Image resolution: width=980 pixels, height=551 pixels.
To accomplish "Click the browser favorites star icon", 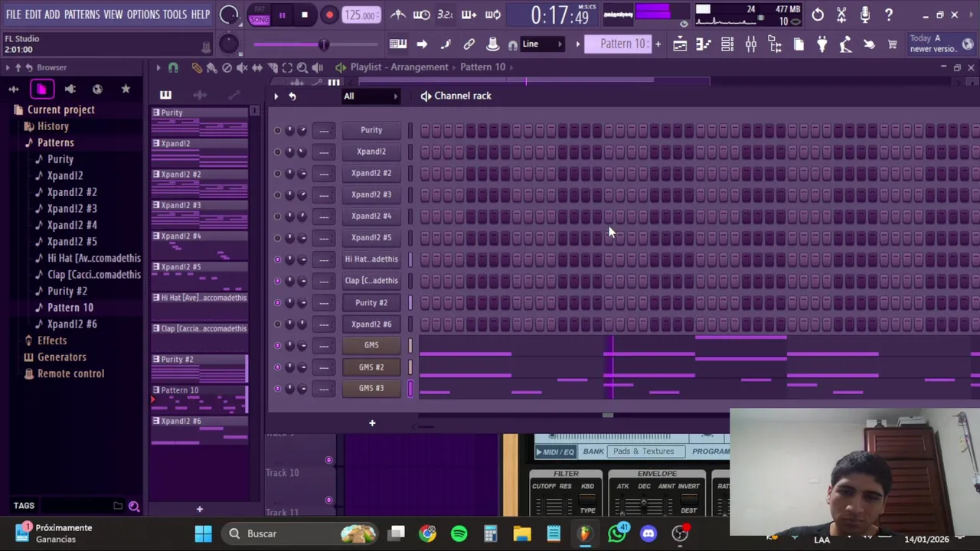I will (126, 90).
